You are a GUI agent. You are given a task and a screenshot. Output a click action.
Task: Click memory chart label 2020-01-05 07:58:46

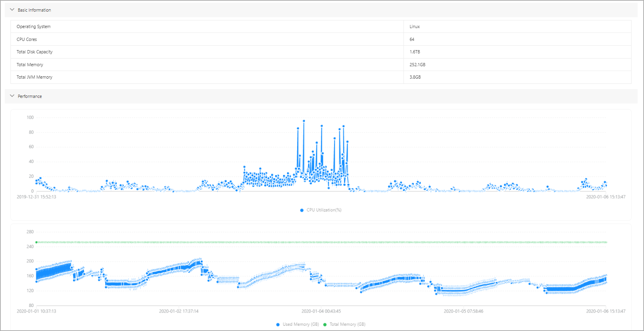pyautogui.click(x=463, y=311)
